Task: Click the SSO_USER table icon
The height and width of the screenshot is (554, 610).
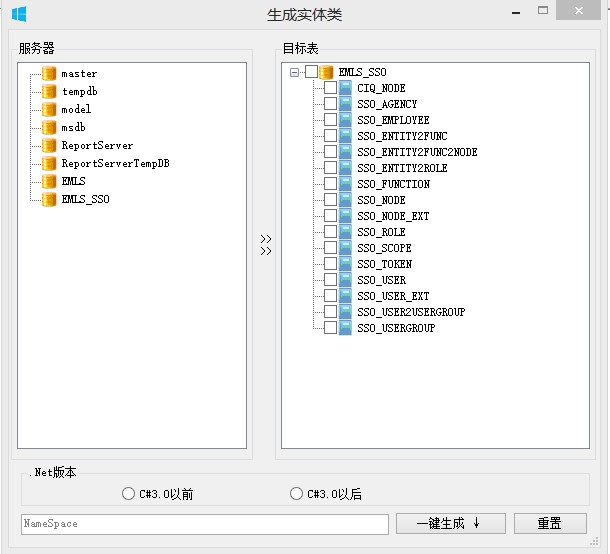Action: (345, 280)
